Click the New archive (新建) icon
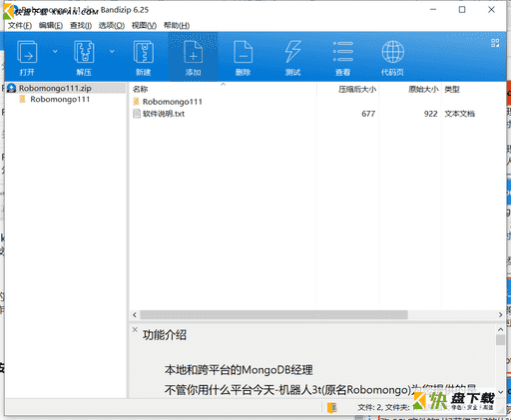This screenshot has height=420, width=511. (144, 52)
